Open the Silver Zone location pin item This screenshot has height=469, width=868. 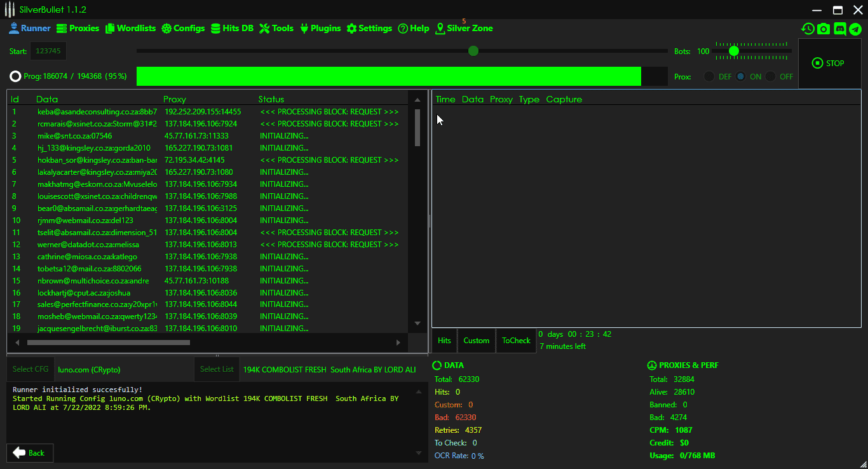click(x=464, y=29)
